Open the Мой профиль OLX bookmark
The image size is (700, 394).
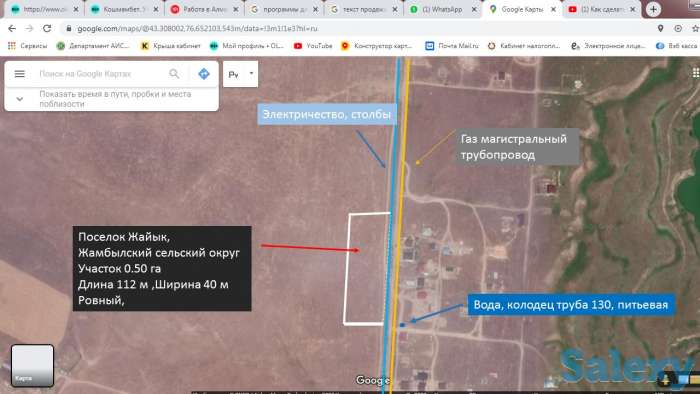click(x=246, y=46)
